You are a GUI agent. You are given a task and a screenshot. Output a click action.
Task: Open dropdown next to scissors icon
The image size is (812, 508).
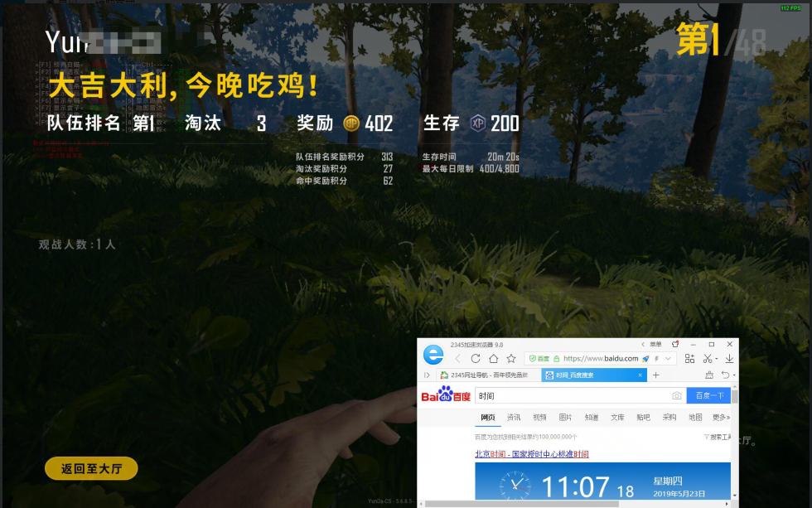[716, 359]
